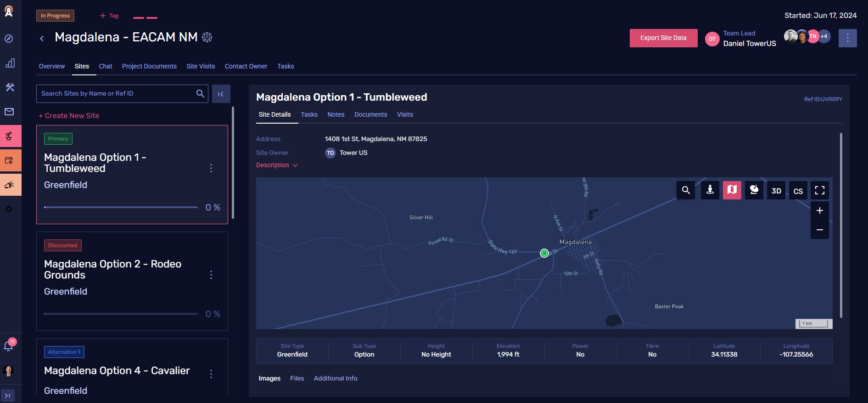Viewport: 868px width, 403px height.
Task: Activate the street view pegman tool
Action: 710,190
